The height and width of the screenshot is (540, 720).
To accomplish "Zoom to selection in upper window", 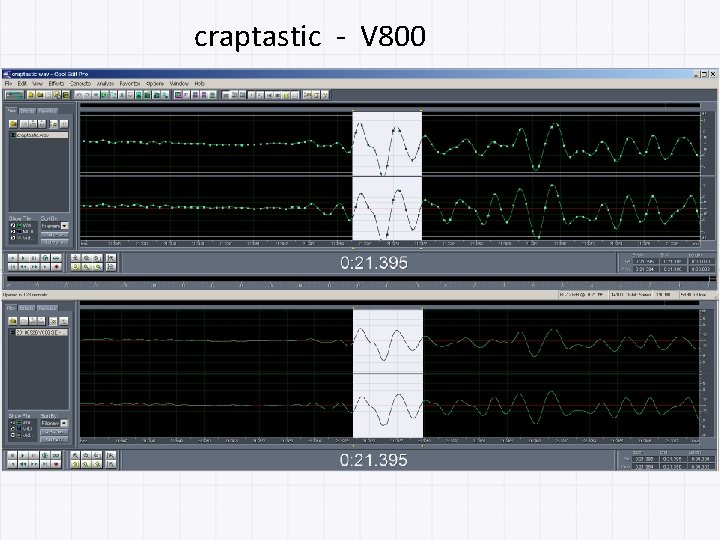I will pos(76,267).
